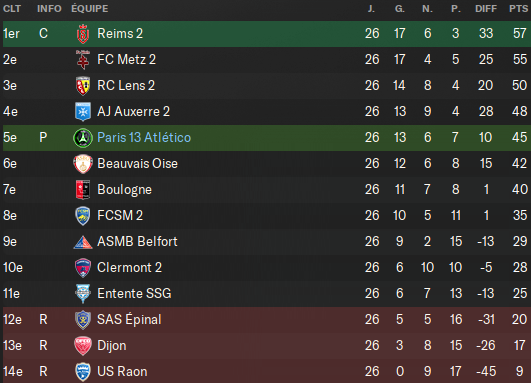
Task: Click the CLT column header
Action: click(x=12, y=8)
